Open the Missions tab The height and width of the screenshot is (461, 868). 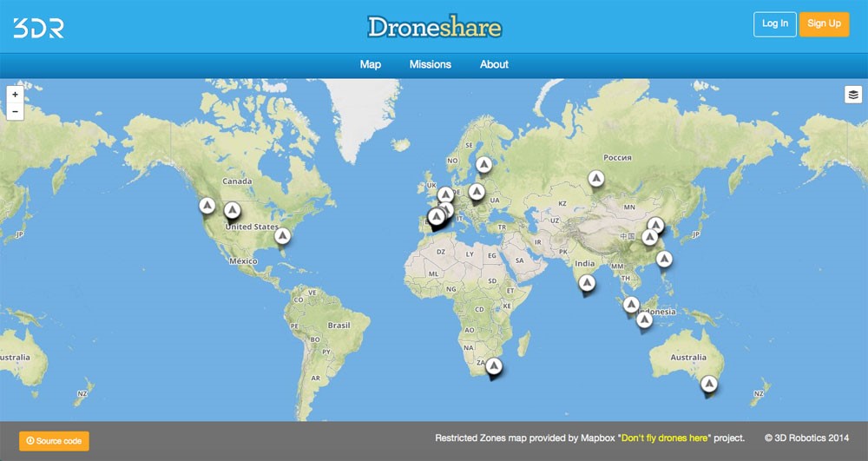[431, 64]
